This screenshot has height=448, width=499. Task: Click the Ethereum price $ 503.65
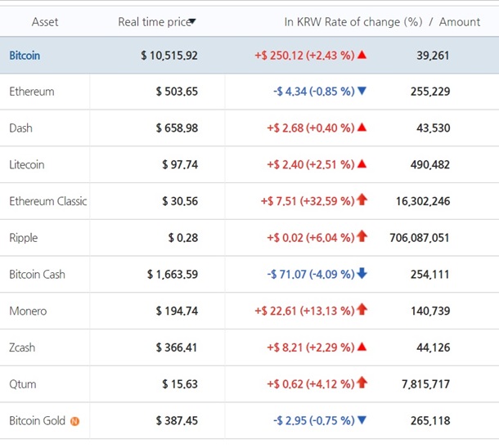click(177, 92)
